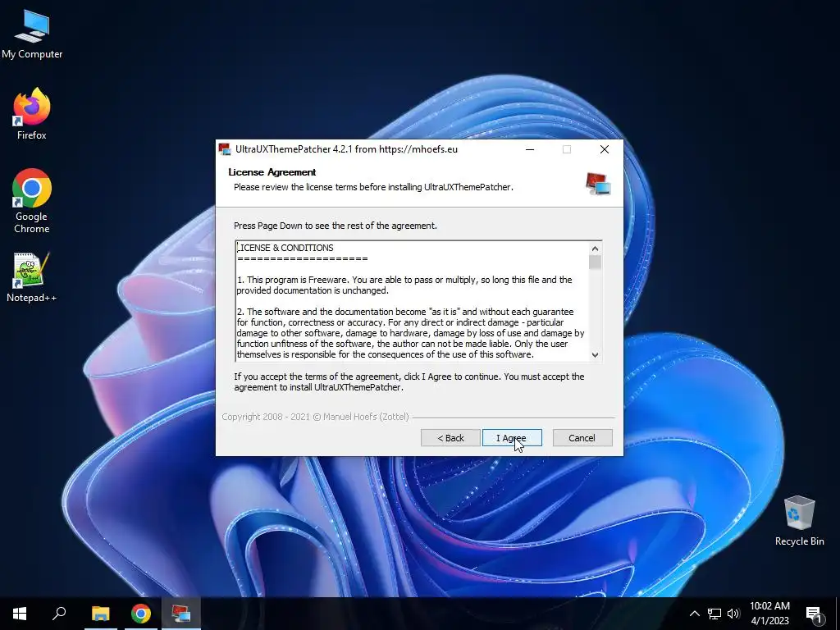Open the Recycle Bin on desktop
The width and height of the screenshot is (840, 630).
click(799, 521)
